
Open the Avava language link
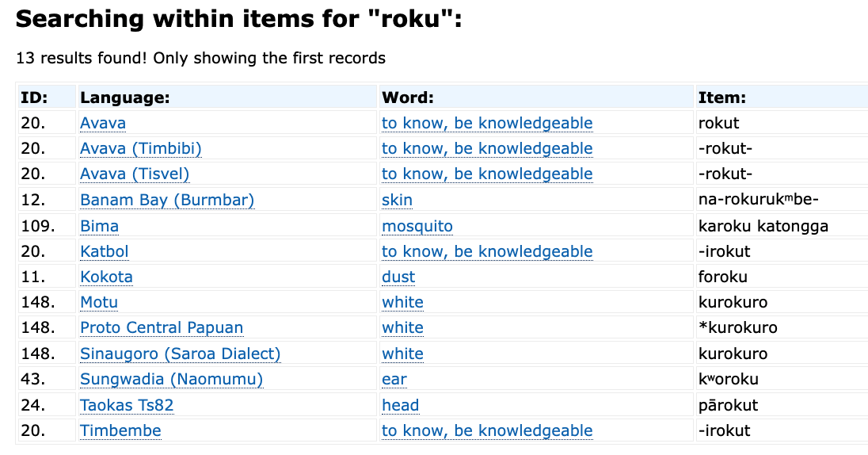point(103,123)
